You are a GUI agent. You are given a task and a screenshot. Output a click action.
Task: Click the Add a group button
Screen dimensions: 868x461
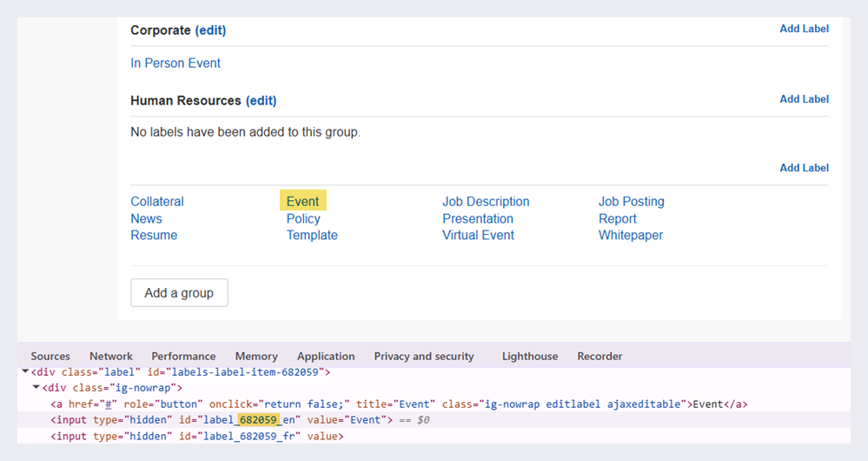[179, 292]
